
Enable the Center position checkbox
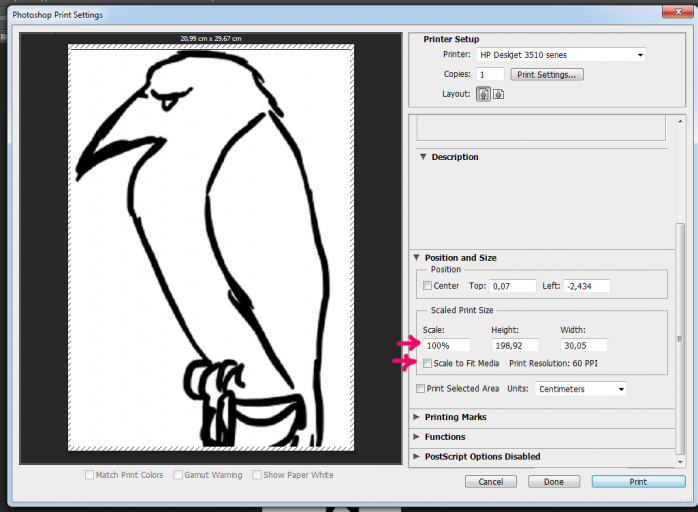tap(428, 286)
